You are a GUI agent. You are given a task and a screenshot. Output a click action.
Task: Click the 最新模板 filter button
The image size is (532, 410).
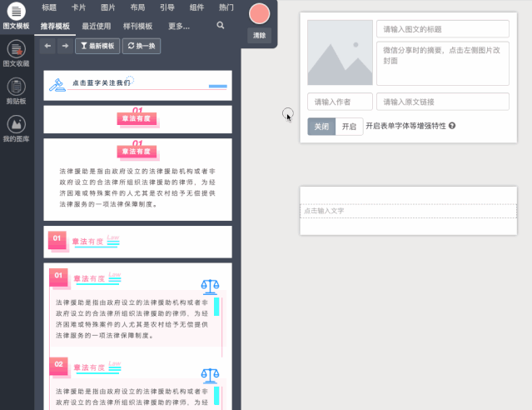[97, 46]
